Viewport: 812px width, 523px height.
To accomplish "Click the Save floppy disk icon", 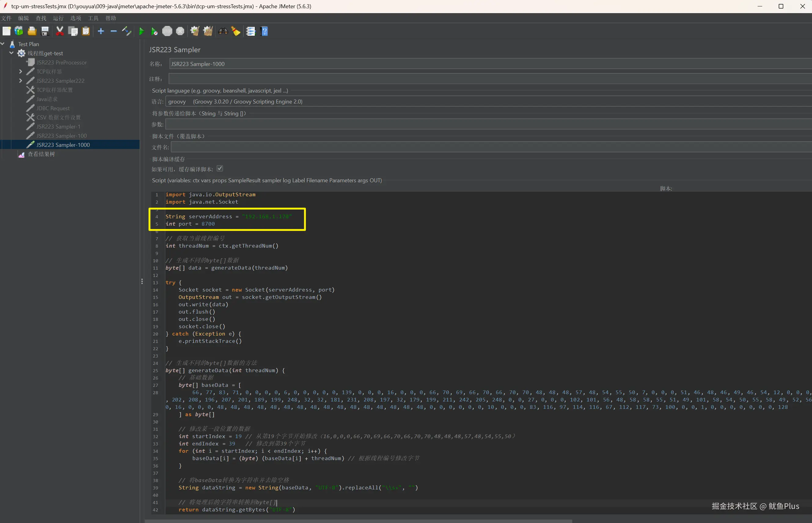I will click(x=45, y=31).
